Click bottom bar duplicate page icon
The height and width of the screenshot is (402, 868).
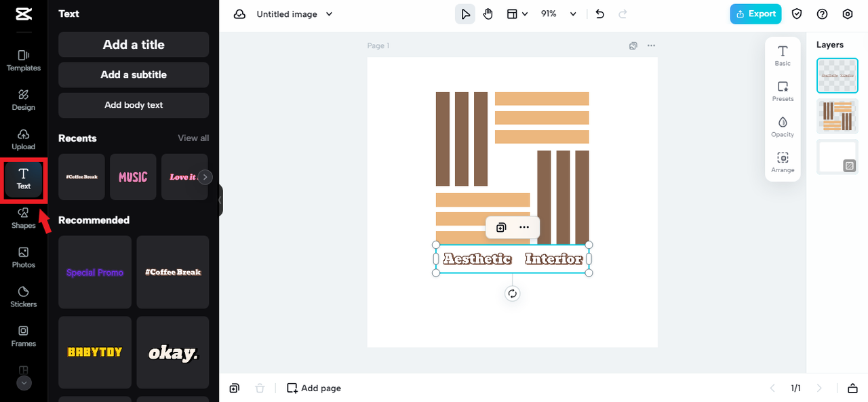pos(234,388)
